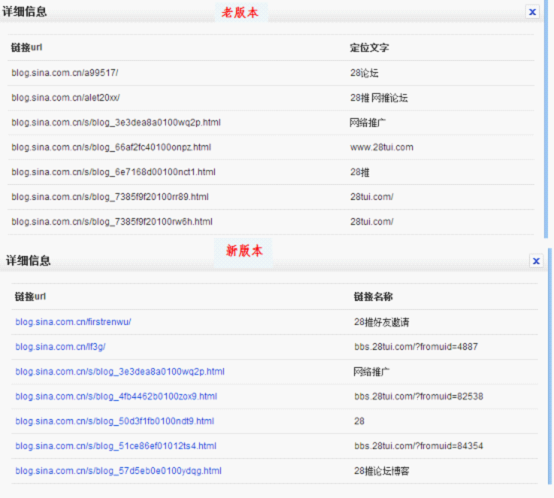Image resolution: width=554 pixels, height=498 pixels.
Task: Click the anchor text 28推 网推论坛
Action: (x=379, y=98)
